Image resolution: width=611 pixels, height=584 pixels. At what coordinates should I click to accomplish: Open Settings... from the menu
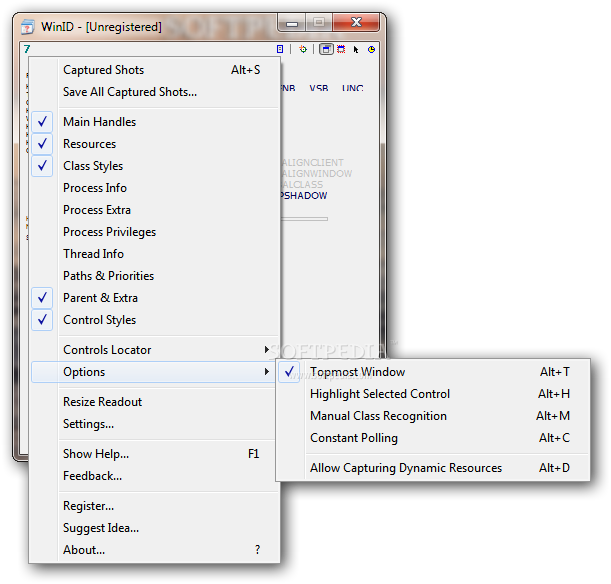click(x=155, y=424)
